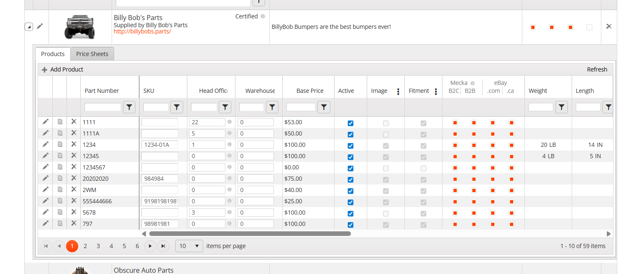Toggle first supplier-level orange indicator for Billy Bob's
Screen dimensions: 644x274
533,27
